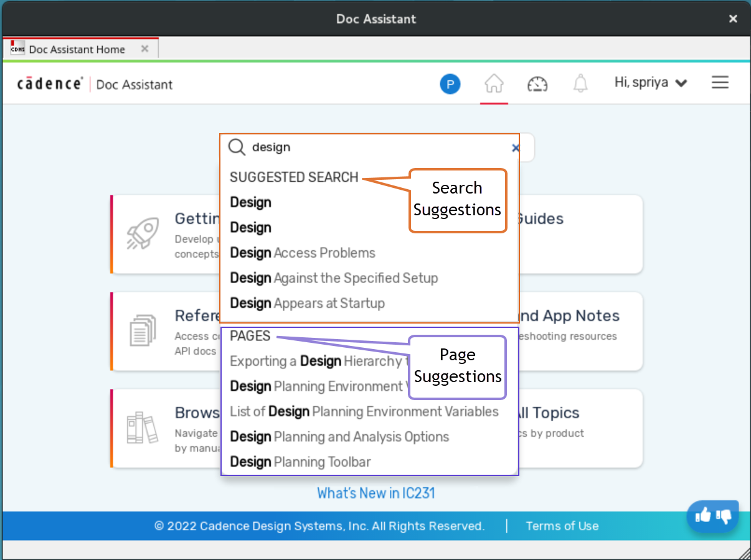Click the thumbs up feedback icon
This screenshot has width=751, height=560.
(703, 515)
